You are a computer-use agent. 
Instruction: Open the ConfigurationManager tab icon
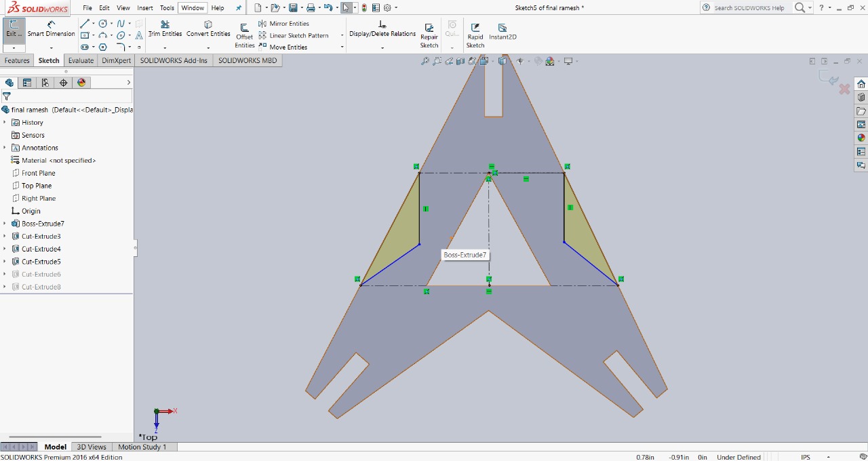[45, 83]
